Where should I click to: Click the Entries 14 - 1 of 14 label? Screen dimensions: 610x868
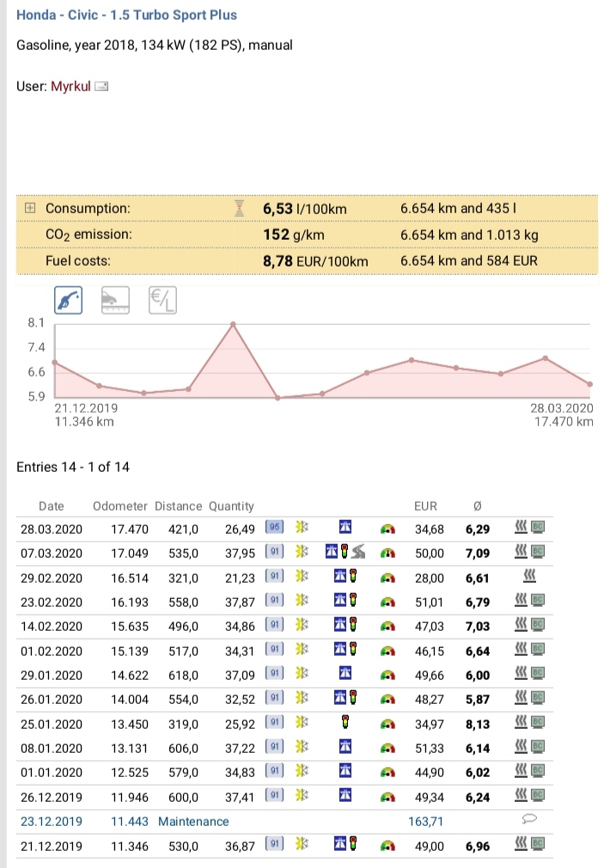[x=72, y=467]
